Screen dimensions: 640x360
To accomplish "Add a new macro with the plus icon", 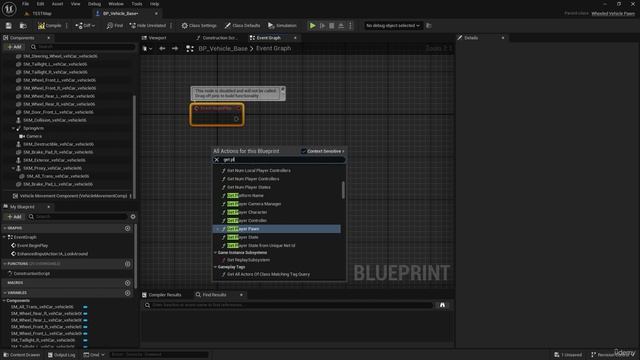I will pyautogui.click(x=127, y=283).
